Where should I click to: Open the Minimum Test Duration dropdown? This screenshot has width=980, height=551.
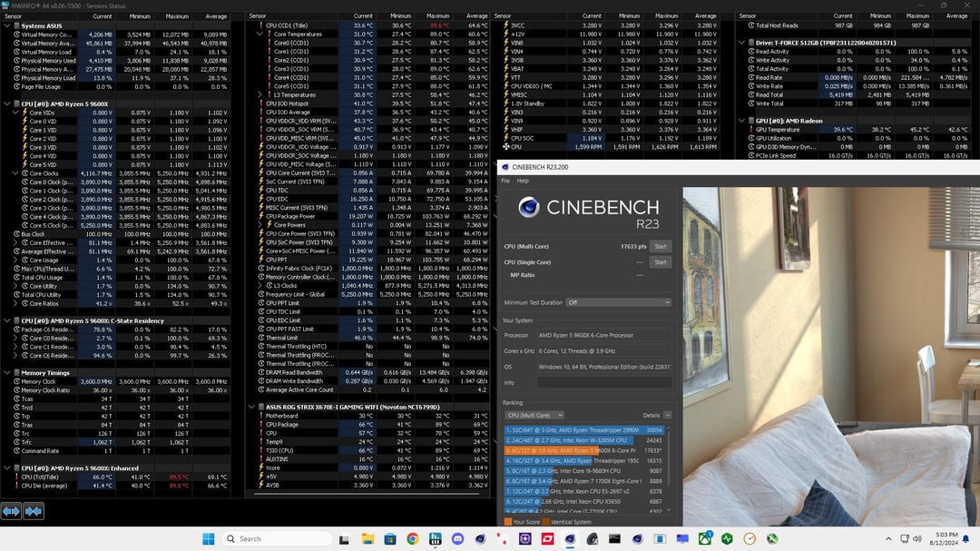click(x=619, y=302)
